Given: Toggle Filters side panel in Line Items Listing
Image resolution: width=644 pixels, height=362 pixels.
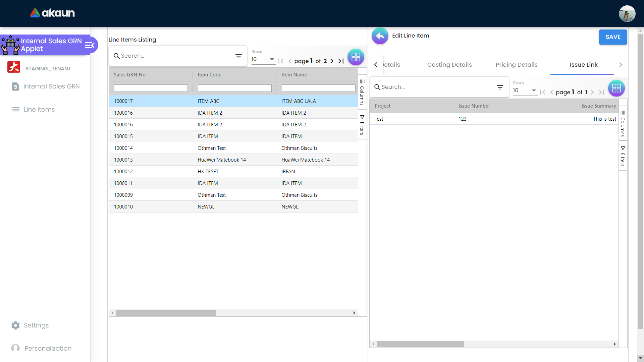Looking at the screenshot, I should point(362,125).
